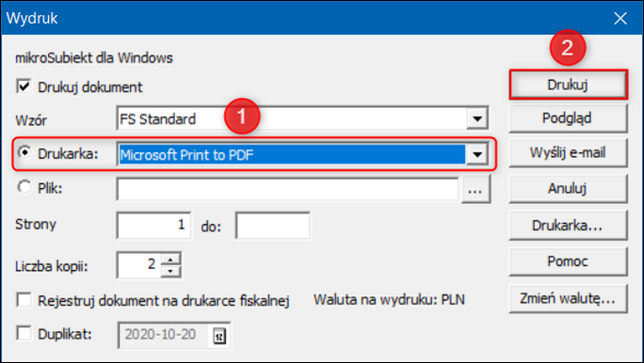The height and width of the screenshot is (363, 644).
Task: Click the empty 'do:' end page field
Action: click(x=273, y=225)
